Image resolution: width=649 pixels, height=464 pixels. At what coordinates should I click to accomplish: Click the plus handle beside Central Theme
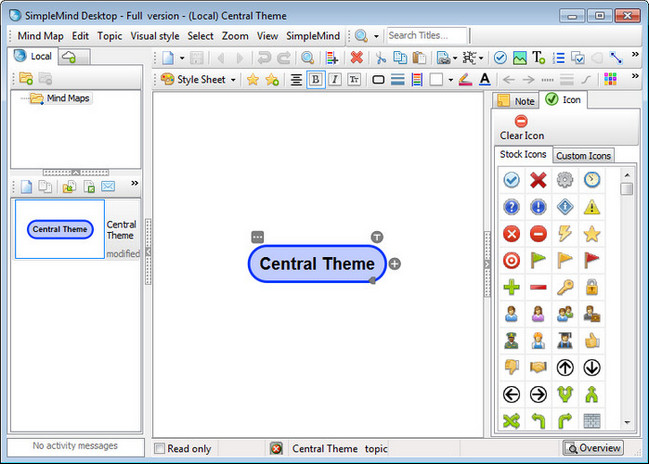click(395, 264)
